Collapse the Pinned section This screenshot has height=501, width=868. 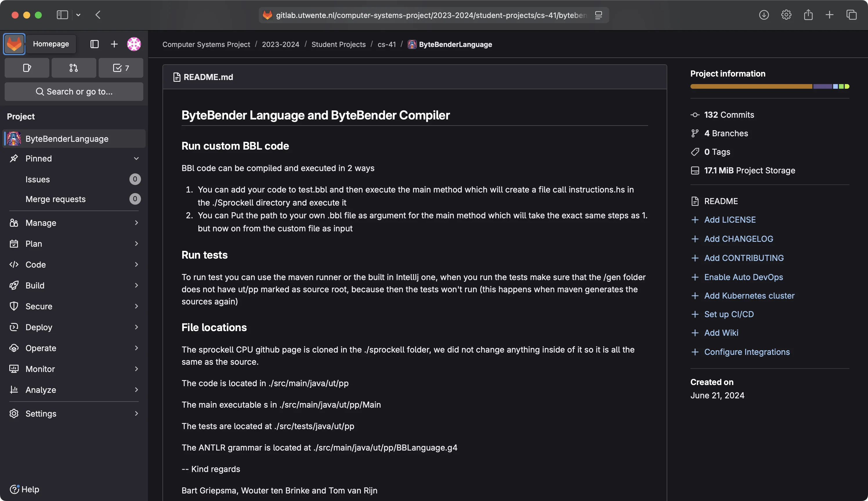point(136,159)
